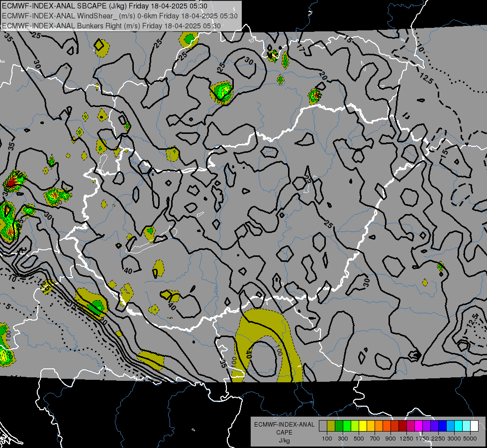Viewport: 487px width, 448px height.
Task: Click the legend label ECMWF-INDEX-ANAL
Action: [x=284, y=425]
